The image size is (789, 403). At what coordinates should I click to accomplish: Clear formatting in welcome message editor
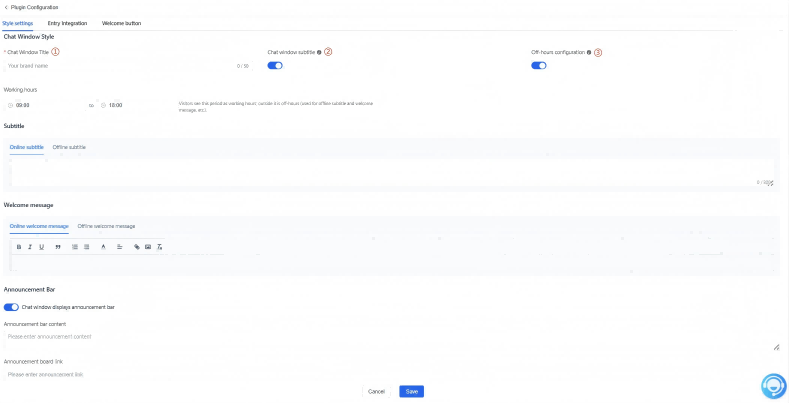pyautogui.click(x=160, y=247)
